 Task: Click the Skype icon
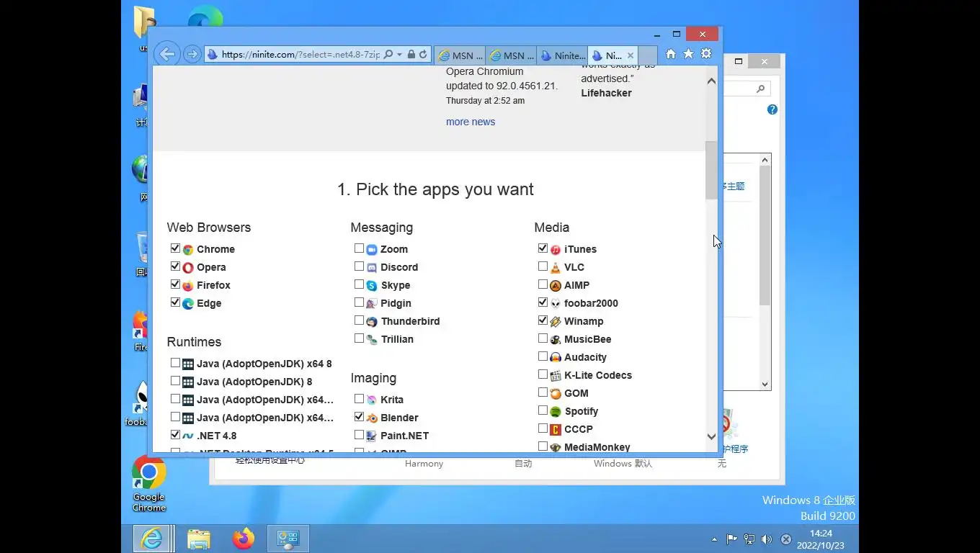[x=372, y=285]
